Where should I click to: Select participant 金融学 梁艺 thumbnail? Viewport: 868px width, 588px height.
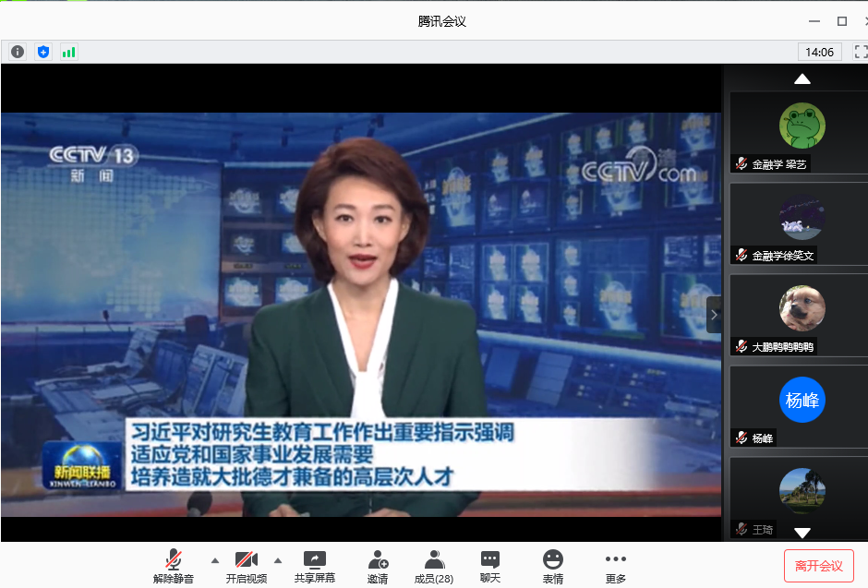(799, 131)
